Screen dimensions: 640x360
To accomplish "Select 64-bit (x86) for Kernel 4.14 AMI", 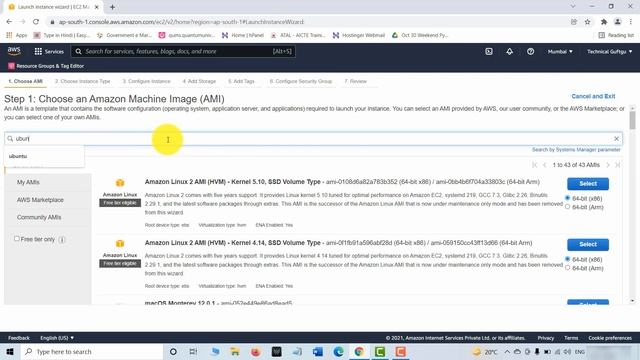I will 567,259.
